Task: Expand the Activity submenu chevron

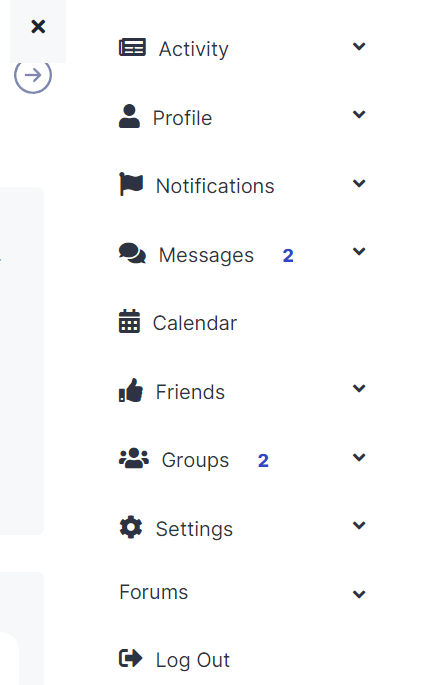Action: [x=359, y=46]
